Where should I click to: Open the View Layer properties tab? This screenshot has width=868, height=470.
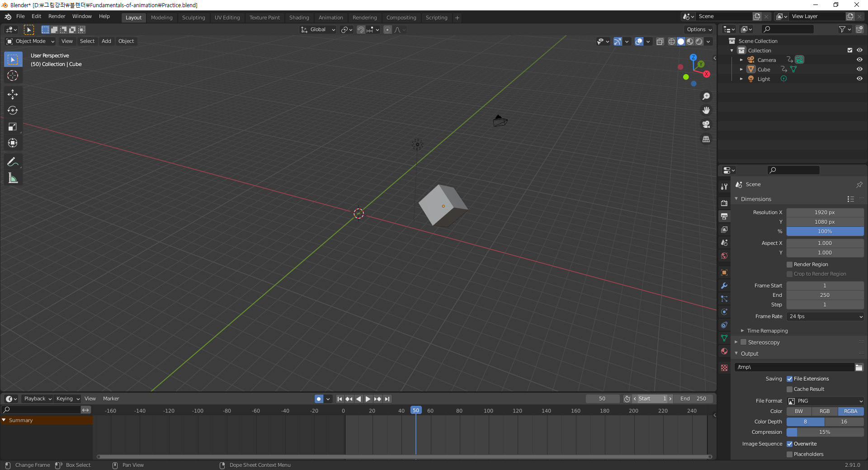[x=724, y=230]
